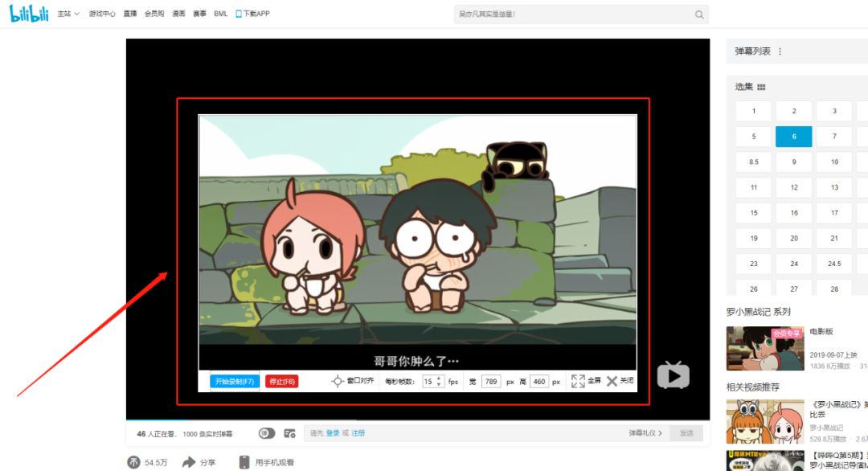Click the 分享 share arrow icon

(189, 462)
